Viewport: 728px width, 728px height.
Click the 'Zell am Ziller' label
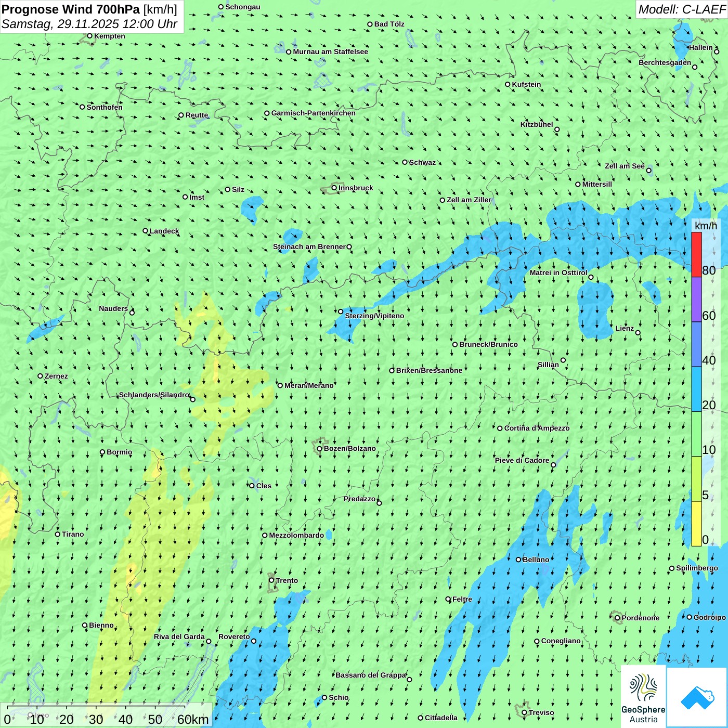pyautogui.click(x=469, y=200)
